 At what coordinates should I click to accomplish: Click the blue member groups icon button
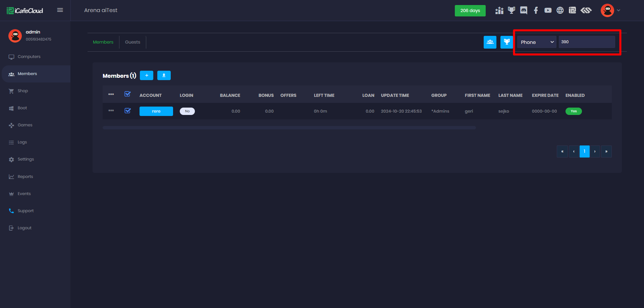tap(490, 42)
